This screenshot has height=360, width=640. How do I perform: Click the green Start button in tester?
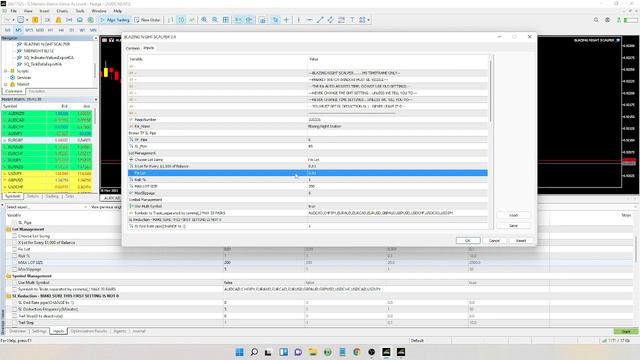(x=626, y=331)
